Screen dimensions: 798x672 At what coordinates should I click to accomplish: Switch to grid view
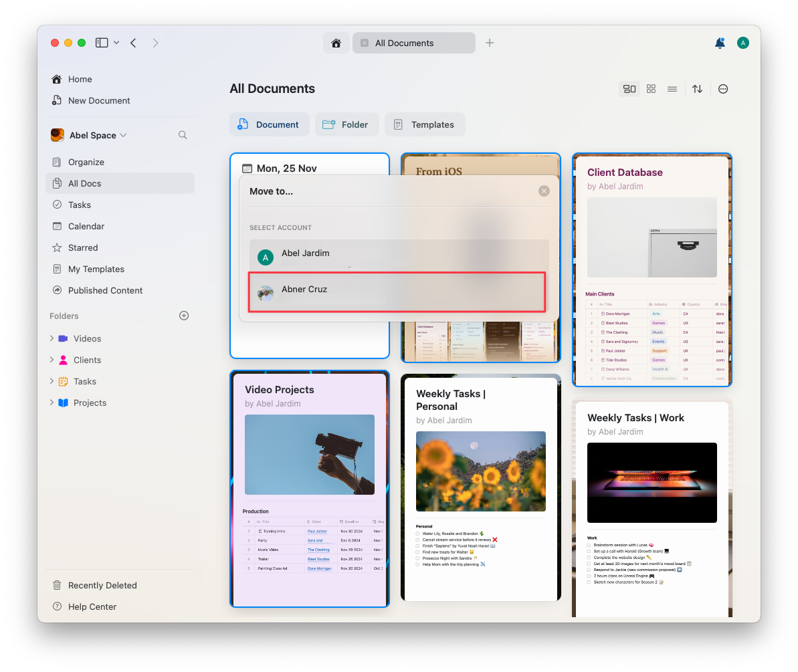pyautogui.click(x=651, y=89)
